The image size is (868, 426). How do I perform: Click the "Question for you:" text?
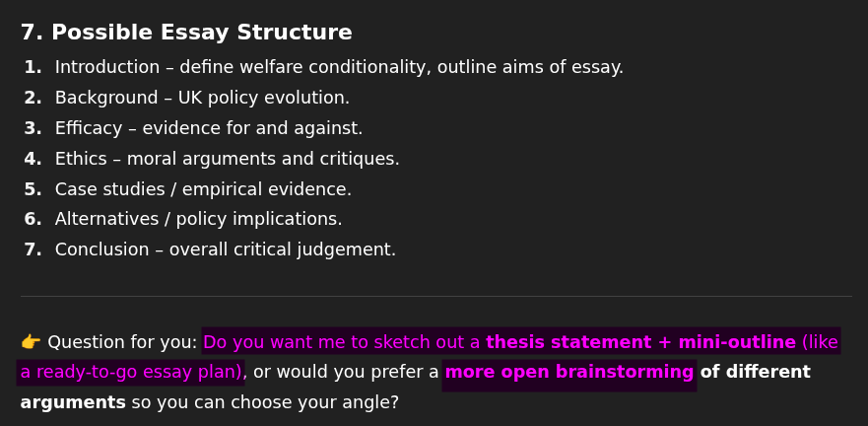tap(122, 343)
